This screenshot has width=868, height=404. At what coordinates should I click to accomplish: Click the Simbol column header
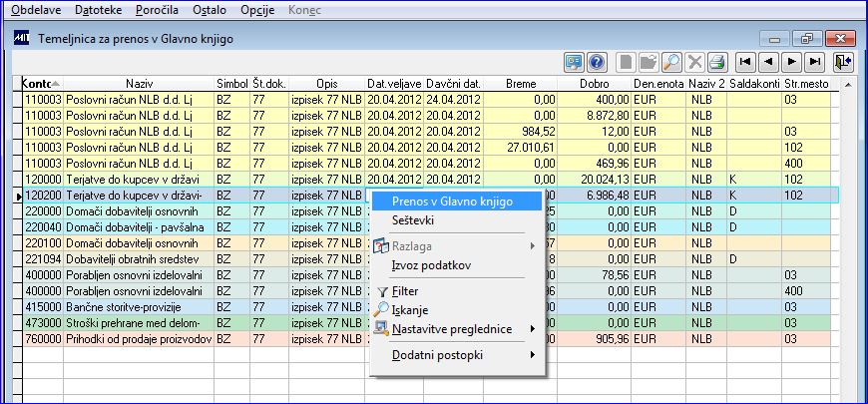tap(232, 84)
